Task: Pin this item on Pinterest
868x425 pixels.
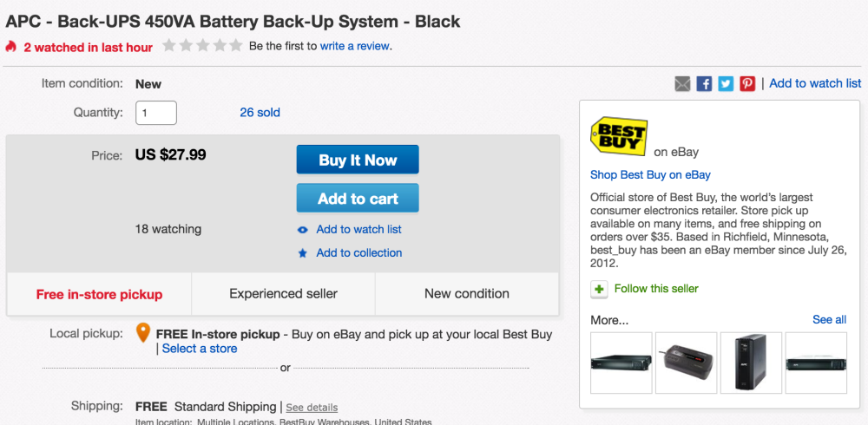Action: (747, 84)
